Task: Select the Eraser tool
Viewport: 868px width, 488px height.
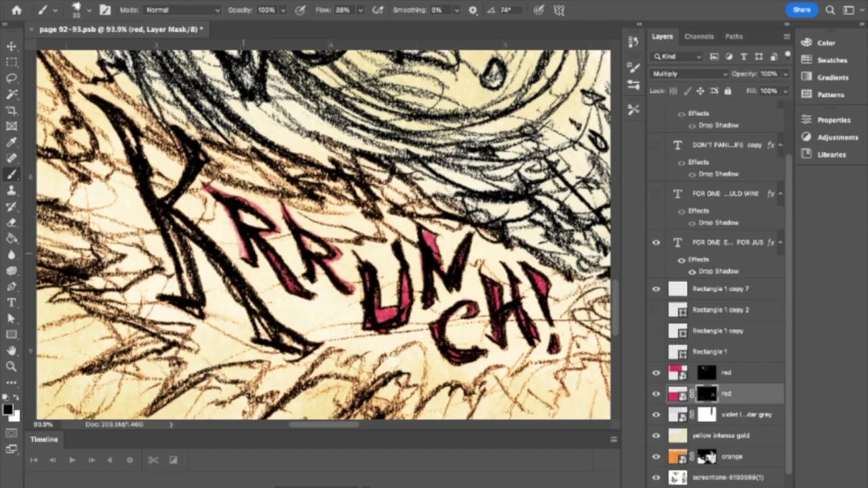Action: 12,222
